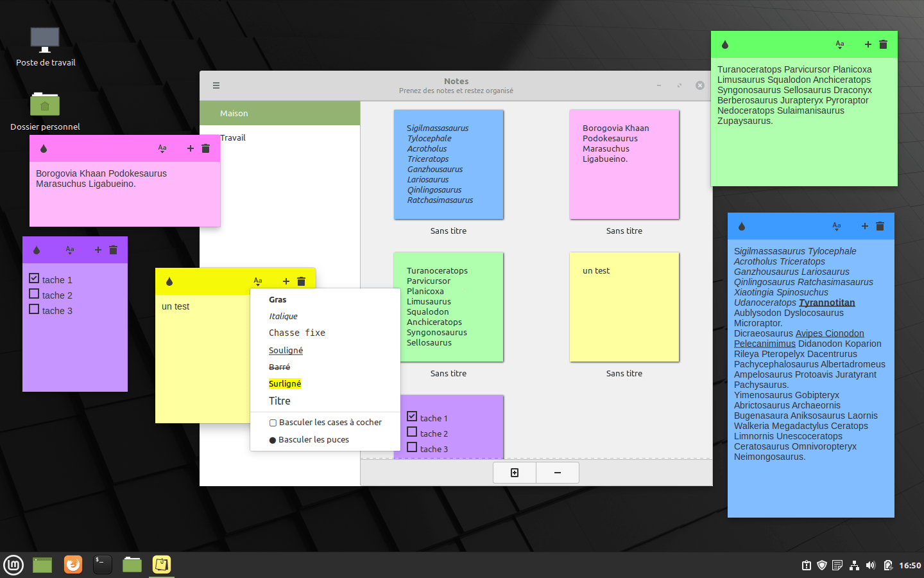924x578 pixels.
Task: Click the plus icon on the yellow note
Action: pos(286,281)
